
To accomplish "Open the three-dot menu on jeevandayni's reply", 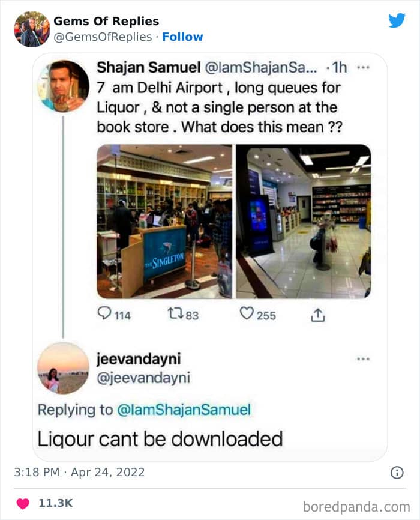I will pyautogui.click(x=363, y=359).
